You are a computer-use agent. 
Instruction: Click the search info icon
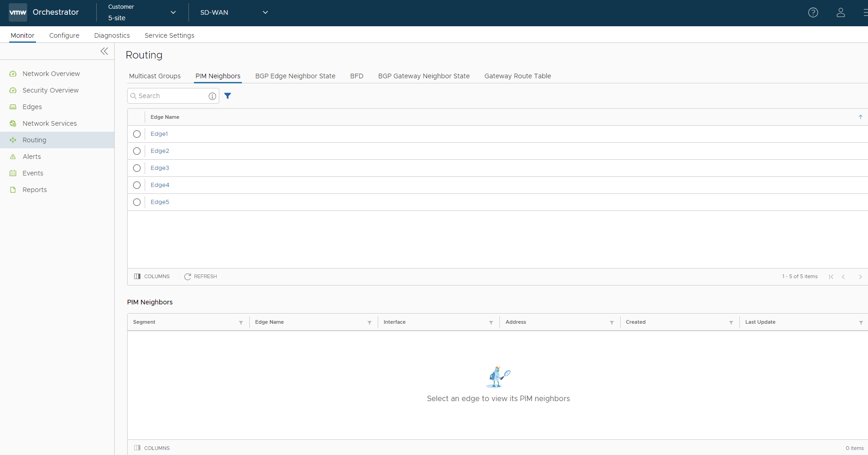(212, 96)
